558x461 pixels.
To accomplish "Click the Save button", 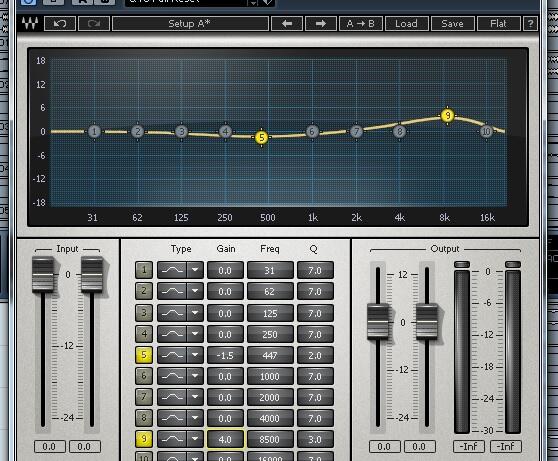I will tap(452, 24).
